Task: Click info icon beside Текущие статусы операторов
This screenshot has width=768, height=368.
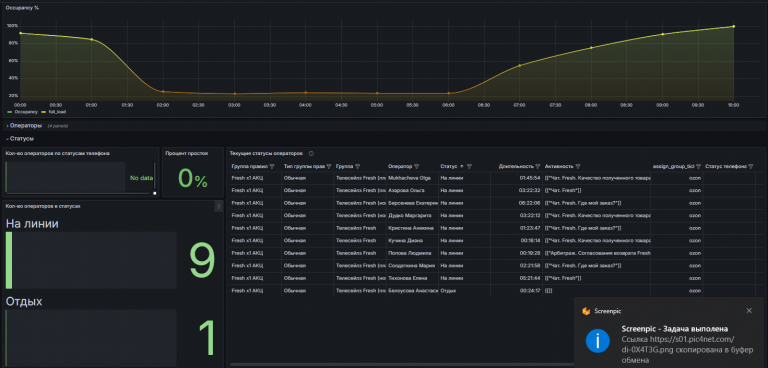Action: click(311, 153)
